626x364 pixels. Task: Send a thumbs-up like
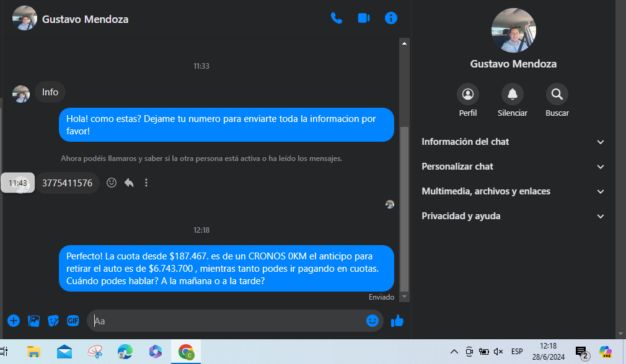tap(397, 321)
